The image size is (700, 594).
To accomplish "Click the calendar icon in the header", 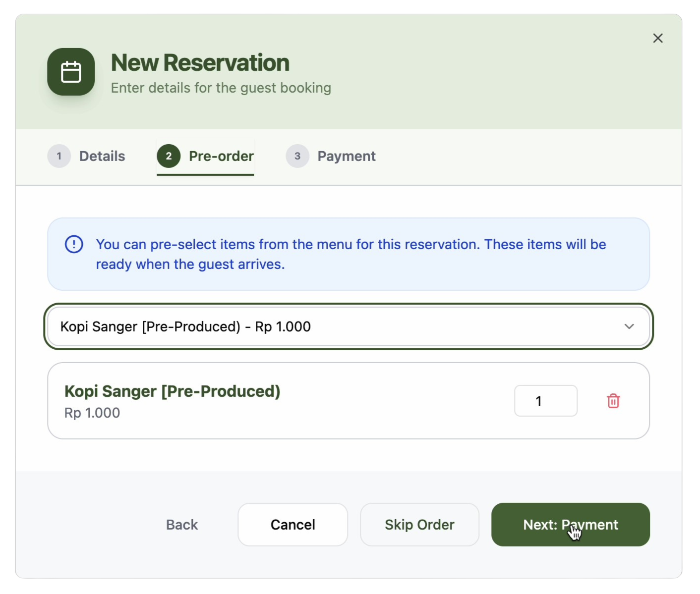I will [x=71, y=72].
